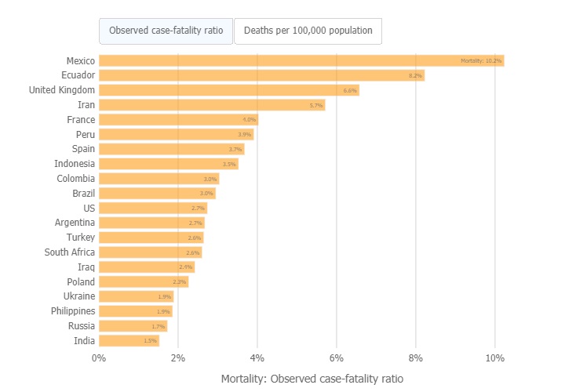Select the Observed case-fatality ratio tab
Image resolution: width=565 pixels, height=392 pixels.
point(166,31)
